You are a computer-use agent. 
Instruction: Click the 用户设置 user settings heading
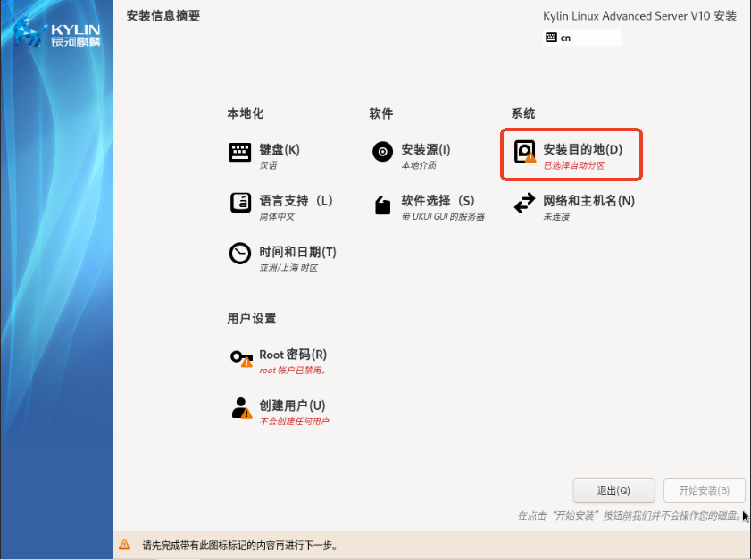(252, 319)
